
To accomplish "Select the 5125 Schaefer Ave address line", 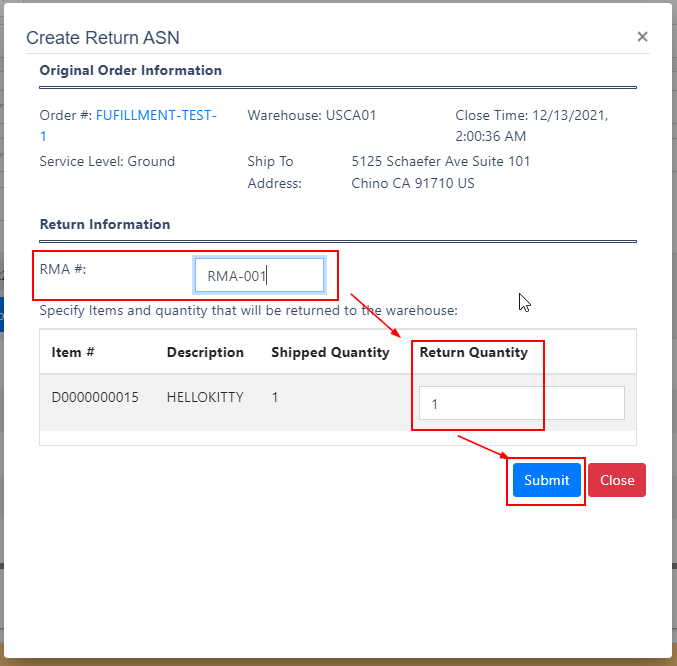I will point(441,161).
